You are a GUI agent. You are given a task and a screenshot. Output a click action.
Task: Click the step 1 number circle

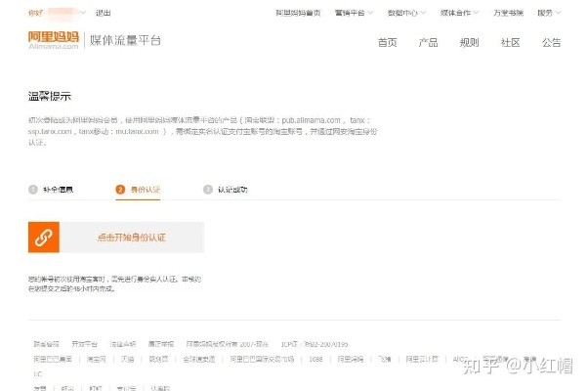pos(33,190)
